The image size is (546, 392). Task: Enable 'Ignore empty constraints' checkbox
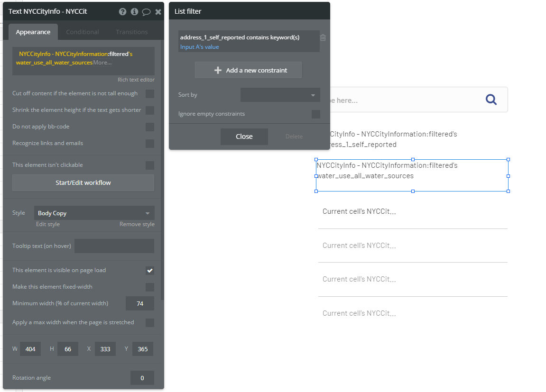pos(315,114)
